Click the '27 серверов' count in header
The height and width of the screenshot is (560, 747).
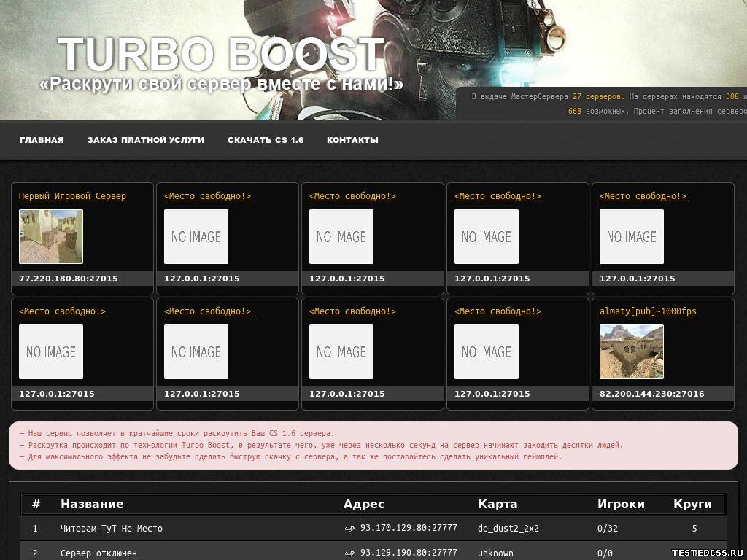tap(598, 97)
